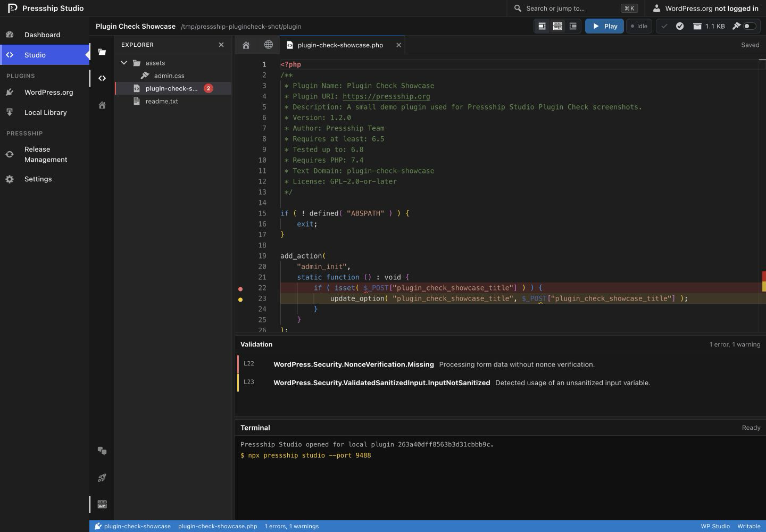
Task: Click the Ready label in Terminal panel
Action: [751, 428]
